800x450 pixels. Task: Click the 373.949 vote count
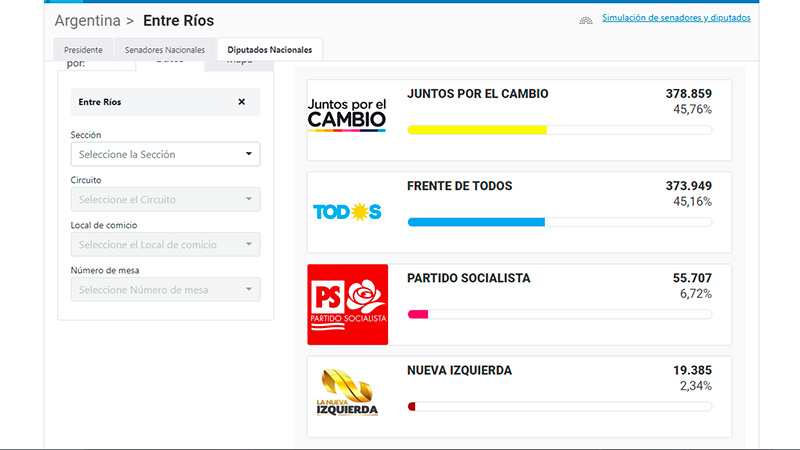coord(689,186)
